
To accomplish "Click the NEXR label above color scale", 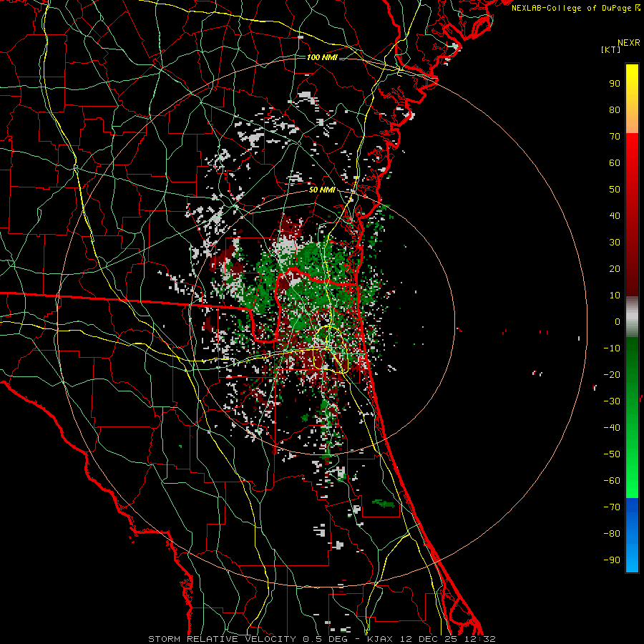I will point(629,43).
